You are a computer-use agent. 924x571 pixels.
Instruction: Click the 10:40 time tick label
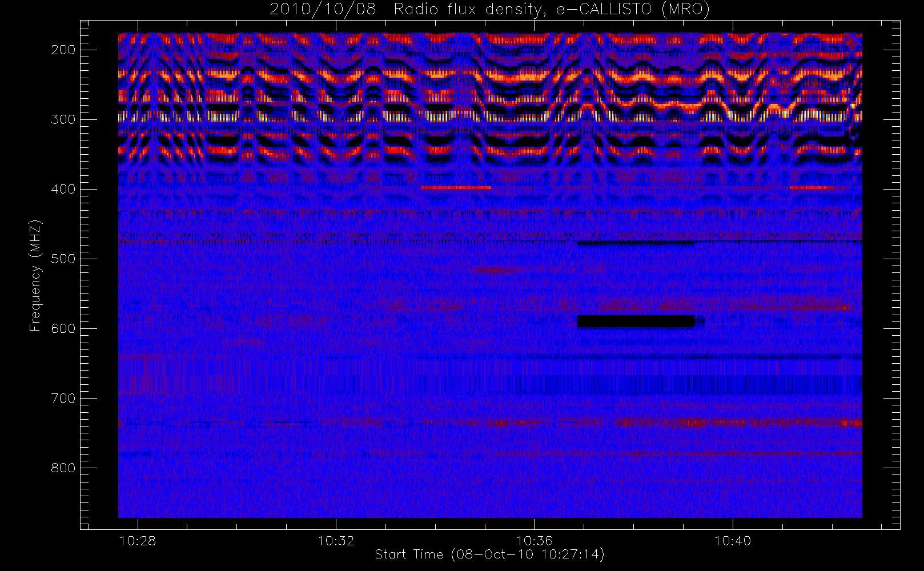point(733,541)
